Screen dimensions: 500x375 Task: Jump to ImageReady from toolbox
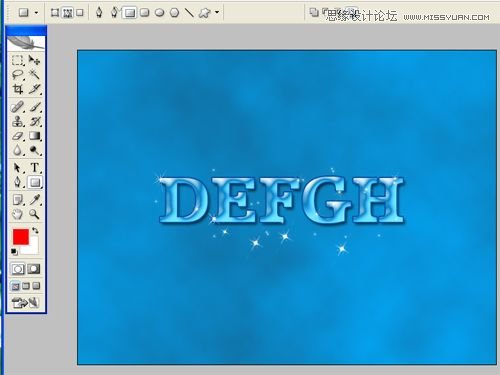pyautogui.click(x=26, y=303)
